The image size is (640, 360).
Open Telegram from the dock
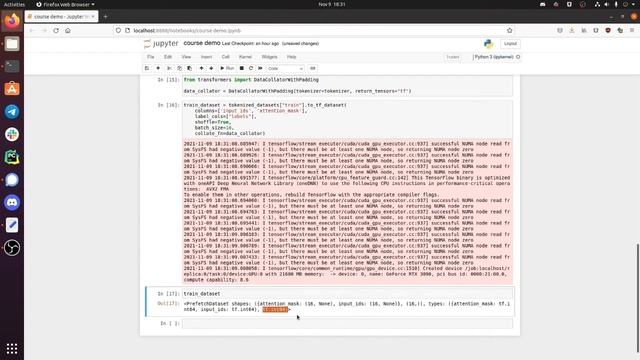(x=12, y=111)
